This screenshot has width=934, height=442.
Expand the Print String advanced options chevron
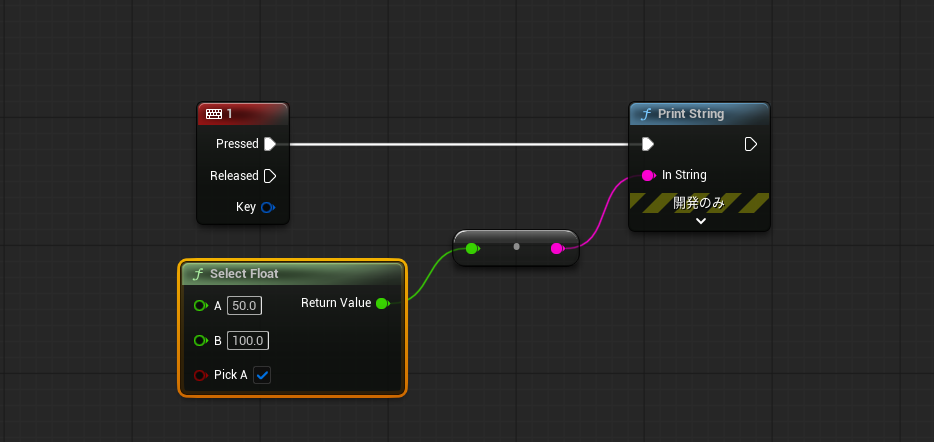click(700, 221)
